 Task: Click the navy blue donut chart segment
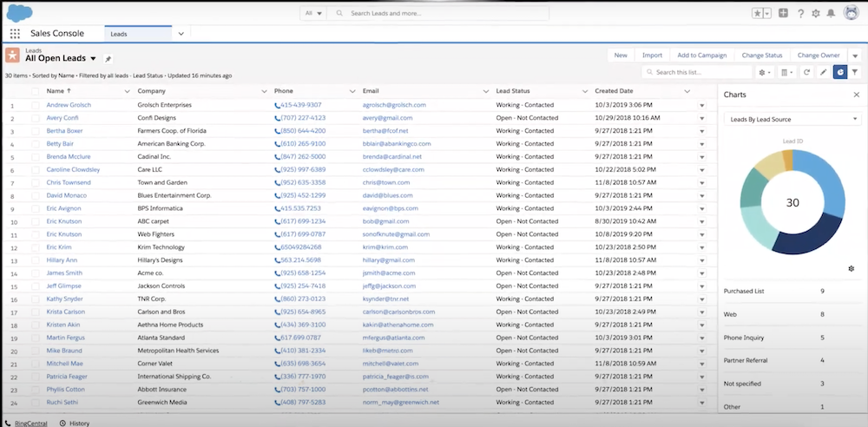coord(806,235)
